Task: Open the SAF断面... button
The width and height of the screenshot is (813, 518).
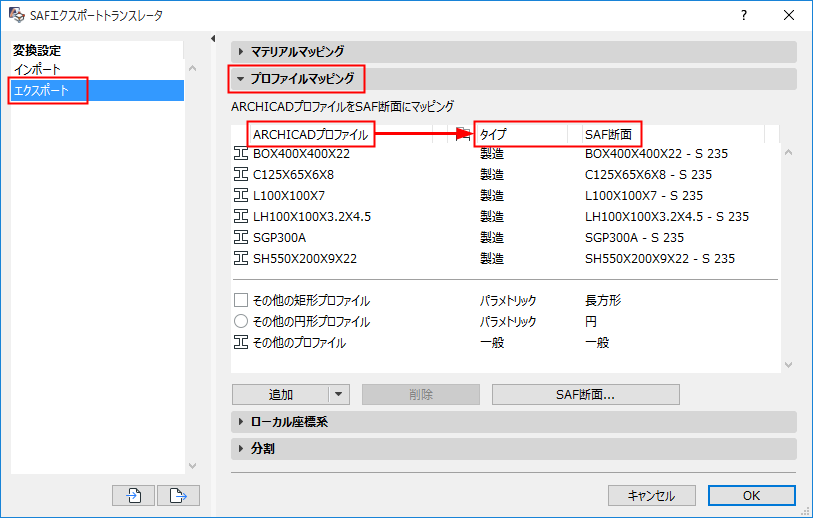Action: point(585,395)
